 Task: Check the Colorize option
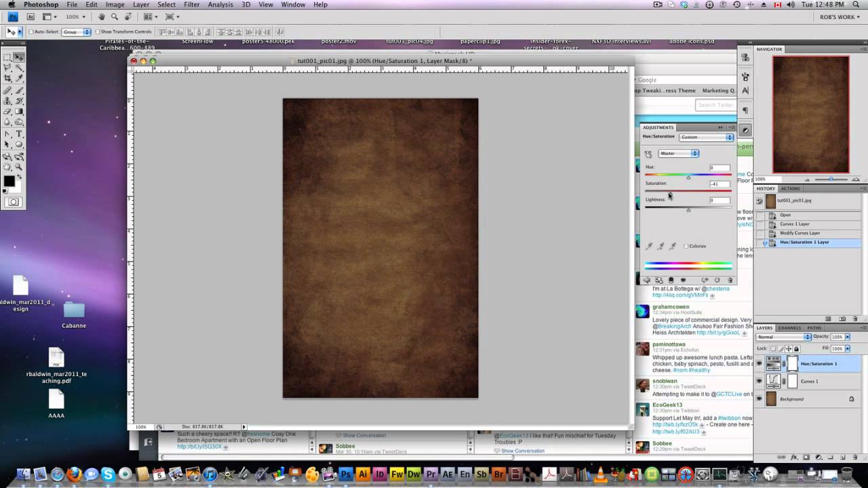(686, 246)
